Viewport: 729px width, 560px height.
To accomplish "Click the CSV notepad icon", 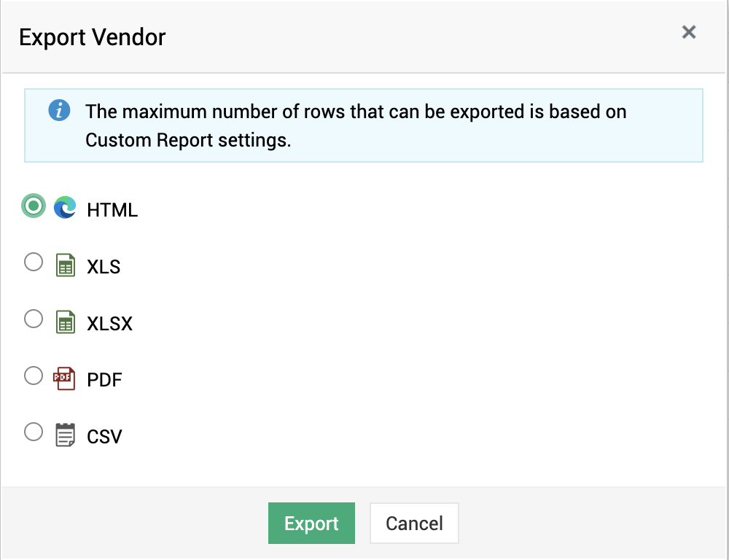I will coord(66,435).
